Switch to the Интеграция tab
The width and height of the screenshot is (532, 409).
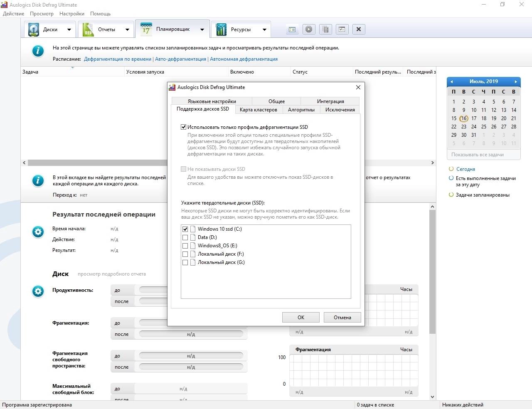coord(330,101)
